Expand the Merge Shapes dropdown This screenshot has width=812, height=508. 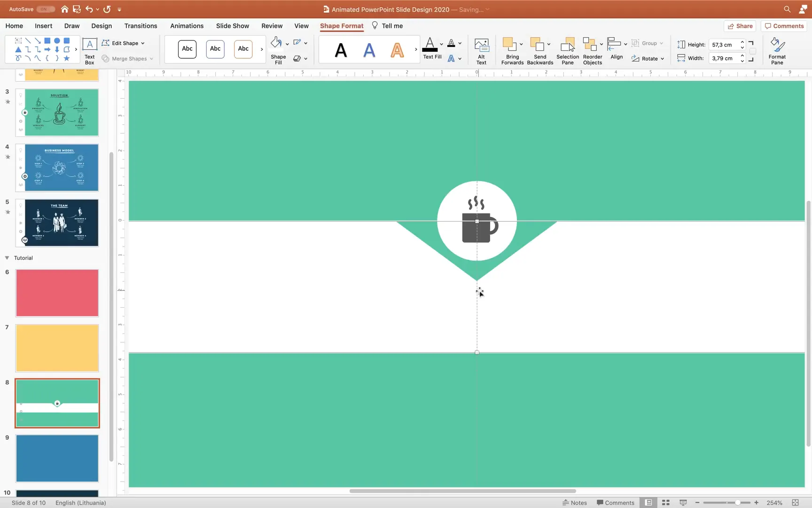(x=151, y=58)
